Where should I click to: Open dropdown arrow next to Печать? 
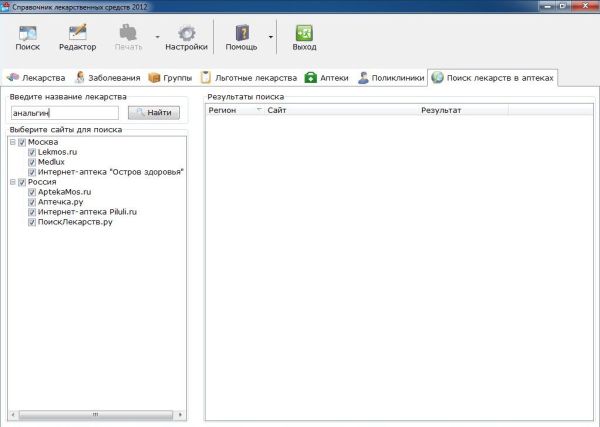[x=157, y=37]
